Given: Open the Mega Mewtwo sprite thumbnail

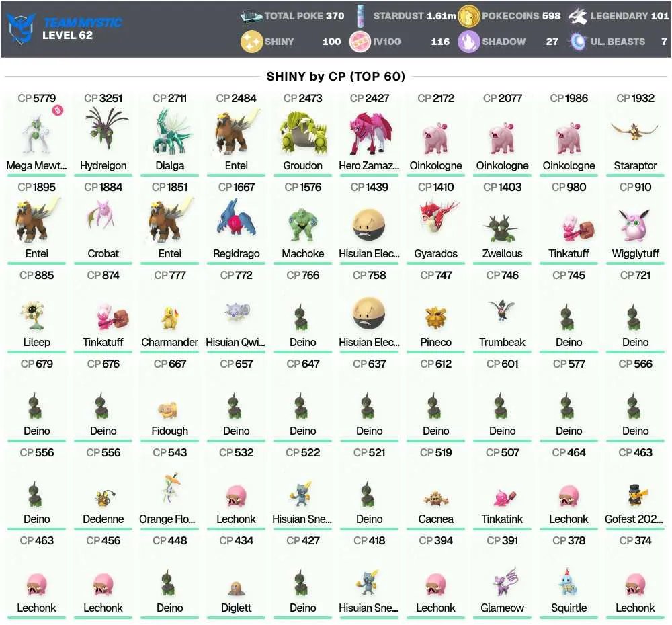Looking at the screenshot, I should (x=36, y=134).
